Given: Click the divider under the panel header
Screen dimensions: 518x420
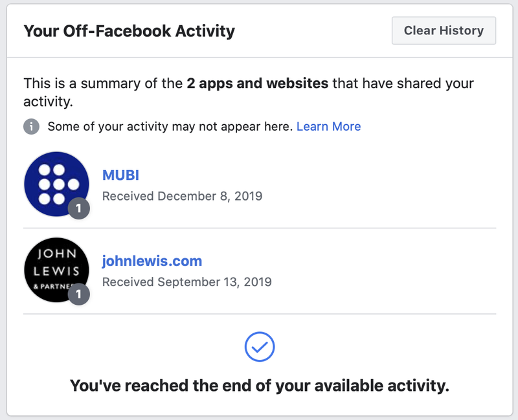Looking at the screenshot, I should [x=260, y=58].
